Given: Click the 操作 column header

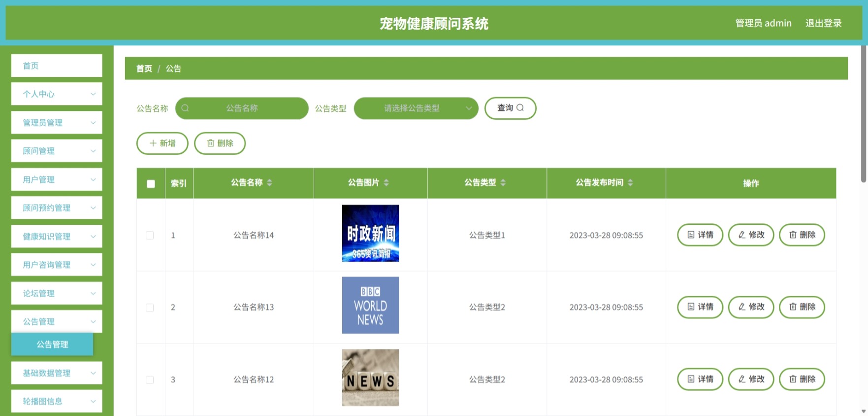Looking at the screenshot, I should pyautogui.click(x=751, y=183).
